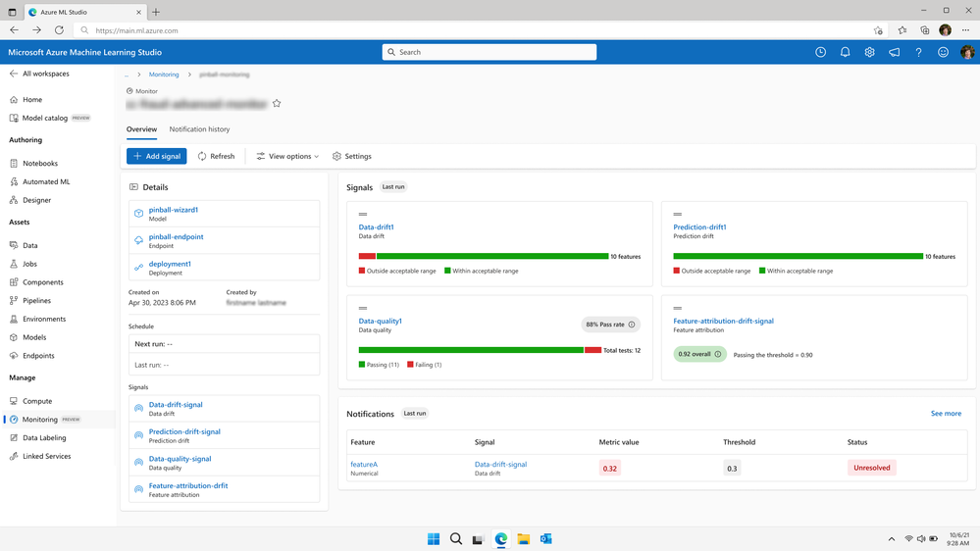Click drag handle on Feature-attribution-drift-signal card
This screenshot has height=551, width=980.
coord(677,308)
